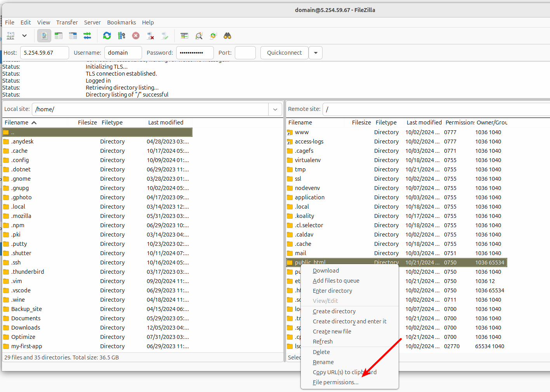Click the remote Owner/Group column header
550x392 pixels.
(491, 123)
